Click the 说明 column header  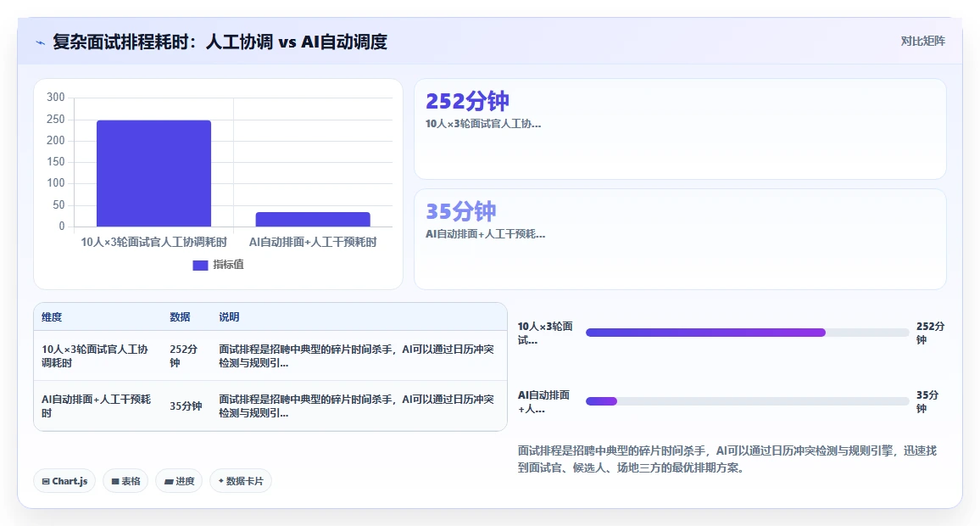pos(229,317)
